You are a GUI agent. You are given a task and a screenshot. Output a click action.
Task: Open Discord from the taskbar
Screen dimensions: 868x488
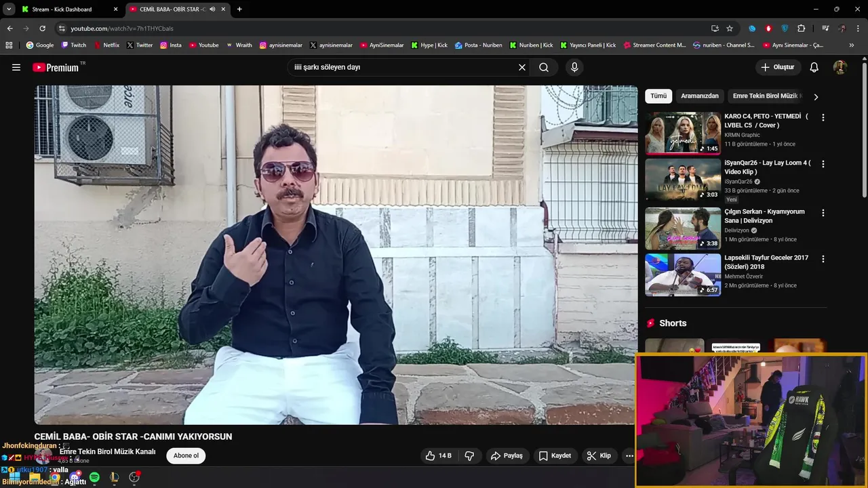point(75,477)
